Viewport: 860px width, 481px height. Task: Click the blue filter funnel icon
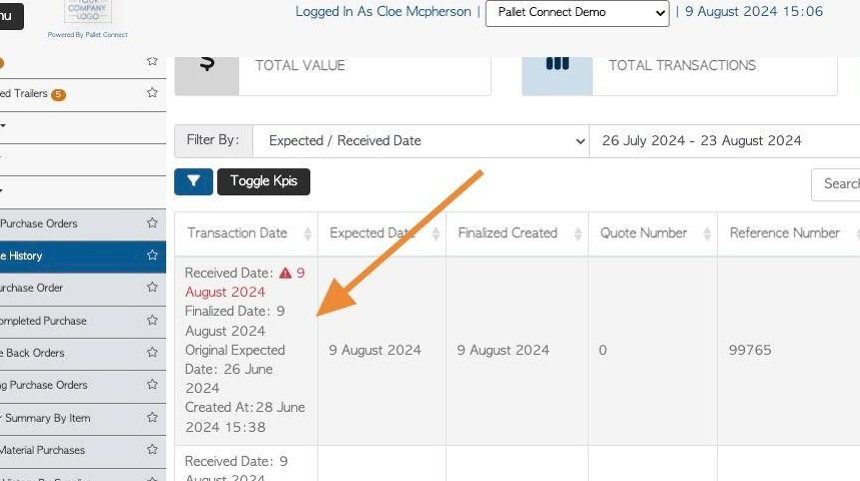click(193, 182)
